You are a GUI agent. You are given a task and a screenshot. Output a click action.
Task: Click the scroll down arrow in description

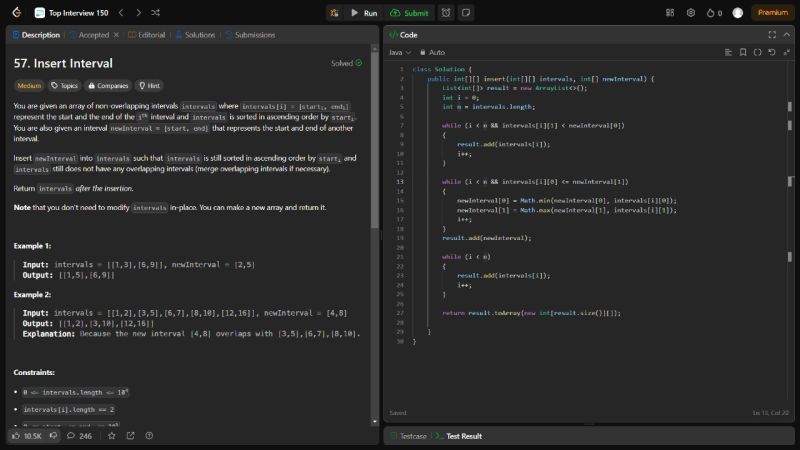374,421
